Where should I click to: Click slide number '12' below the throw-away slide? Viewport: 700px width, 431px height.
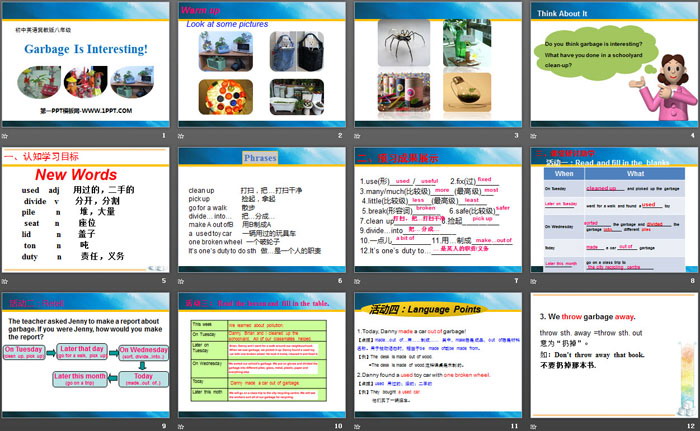click(x=691, y=426)
